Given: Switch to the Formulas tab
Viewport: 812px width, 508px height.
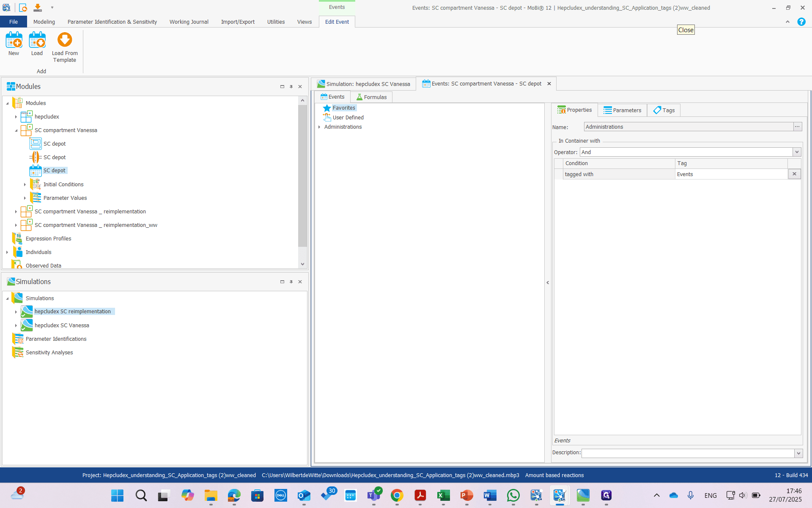Looking at the screenshot, I should coord(371,97).
